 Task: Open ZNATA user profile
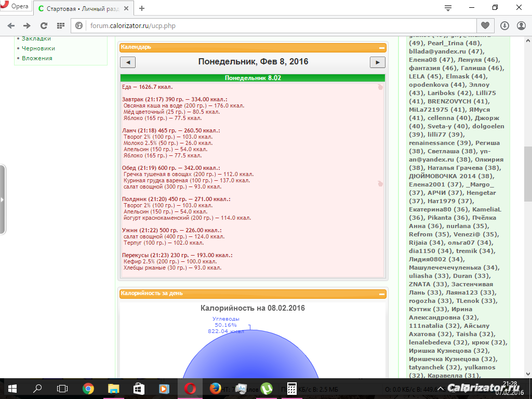(x=419, y=285)
